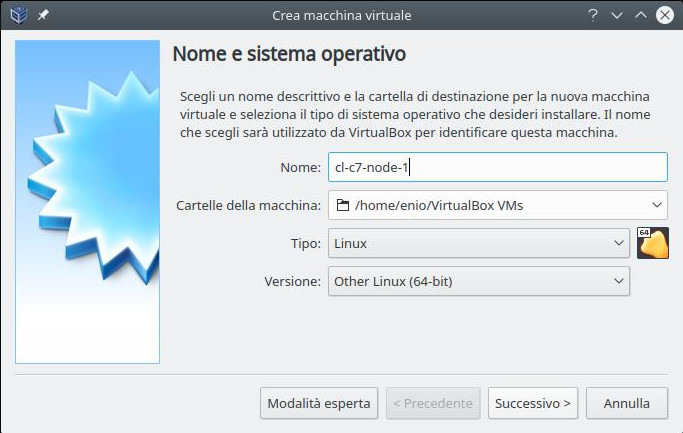This screenshot has height=433, width=683.
Task: Click the folder icon beside /home/enio/VirtualBox VMs
Action: tap(343, 206)
